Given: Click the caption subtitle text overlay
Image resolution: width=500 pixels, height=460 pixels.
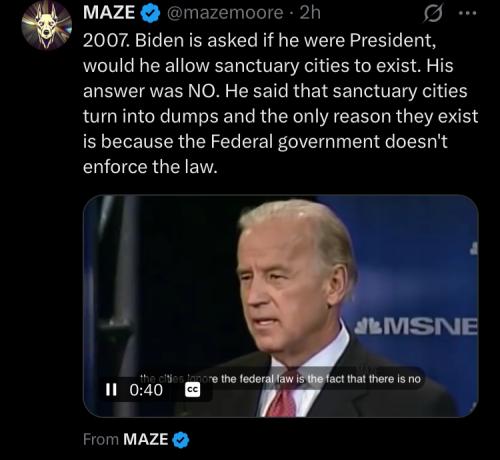Looking at the screenshot, I should [282, 379].
